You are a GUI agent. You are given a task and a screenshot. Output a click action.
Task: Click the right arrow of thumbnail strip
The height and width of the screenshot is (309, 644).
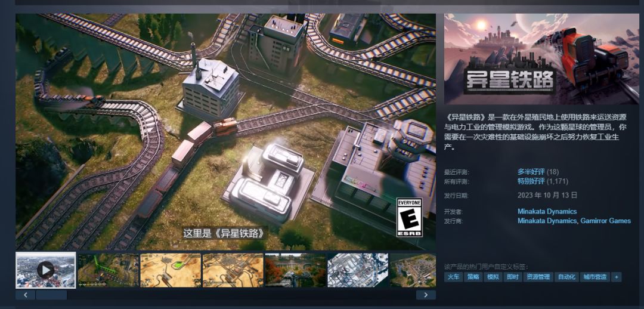[426, 295]
